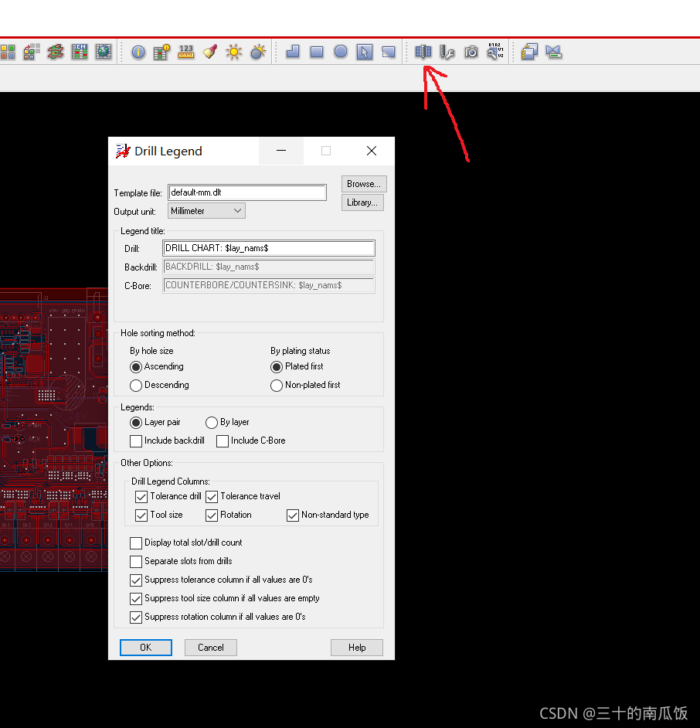
Task: Toggle Non-standard type column checkbox
Action: pyautogui.click(x=293, y=515)
